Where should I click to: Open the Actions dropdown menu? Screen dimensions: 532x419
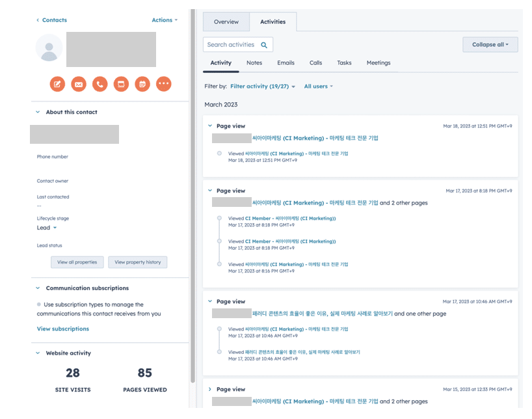click(x=165, y=20)
